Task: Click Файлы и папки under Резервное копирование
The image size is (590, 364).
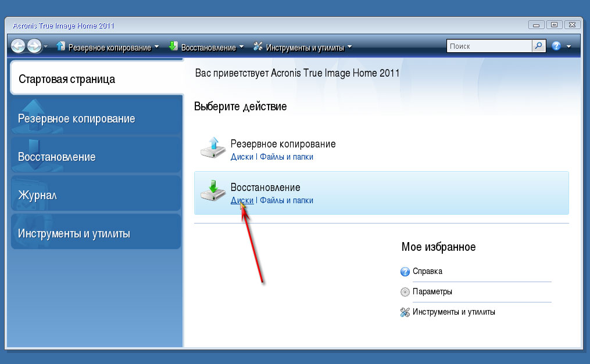Action: coord(287,157)
